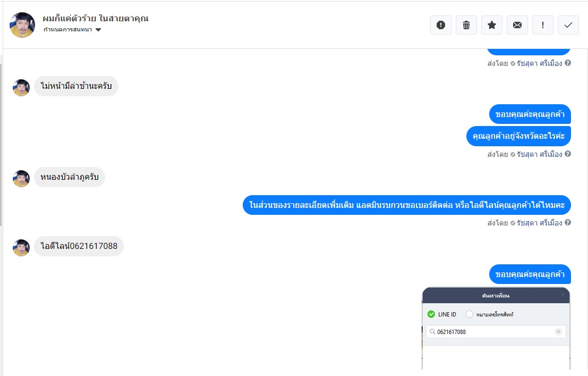588x376 pixels.
Task: Clear the LINE search field text
Action: (558, 332)
